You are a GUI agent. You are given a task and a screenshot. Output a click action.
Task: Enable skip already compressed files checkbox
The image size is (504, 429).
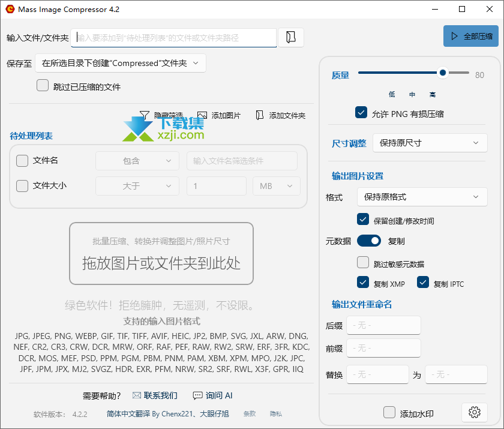tap(43, 86)
